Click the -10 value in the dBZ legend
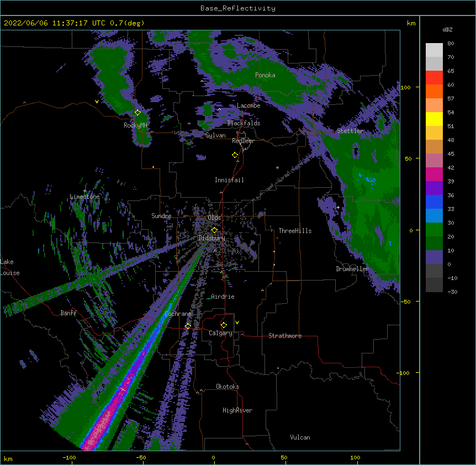This screenshot has width=476, height=465. pyautogui.click(x=452, y=278)
